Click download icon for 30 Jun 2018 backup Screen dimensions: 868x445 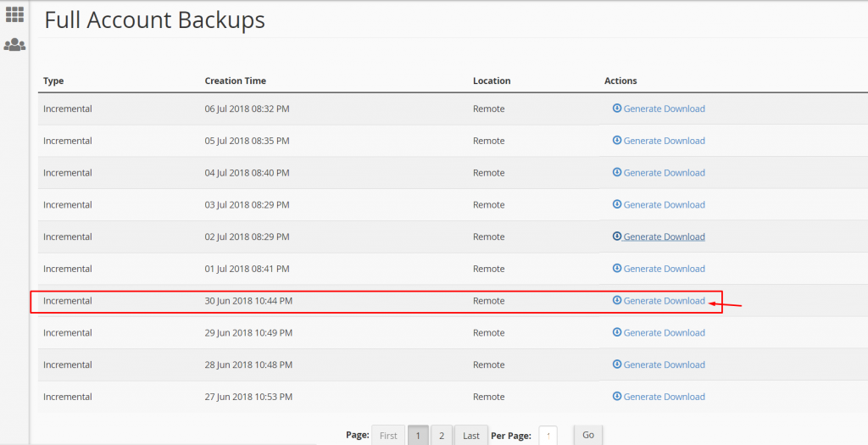617,301
